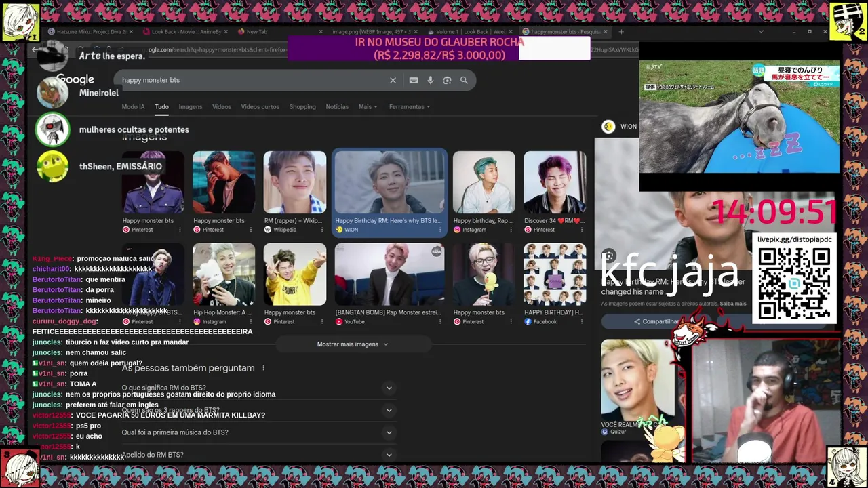Open three-dot menu for Facebook HAPPY BIRTHDAY result
The image size is (868, 488).
point(581,322)
